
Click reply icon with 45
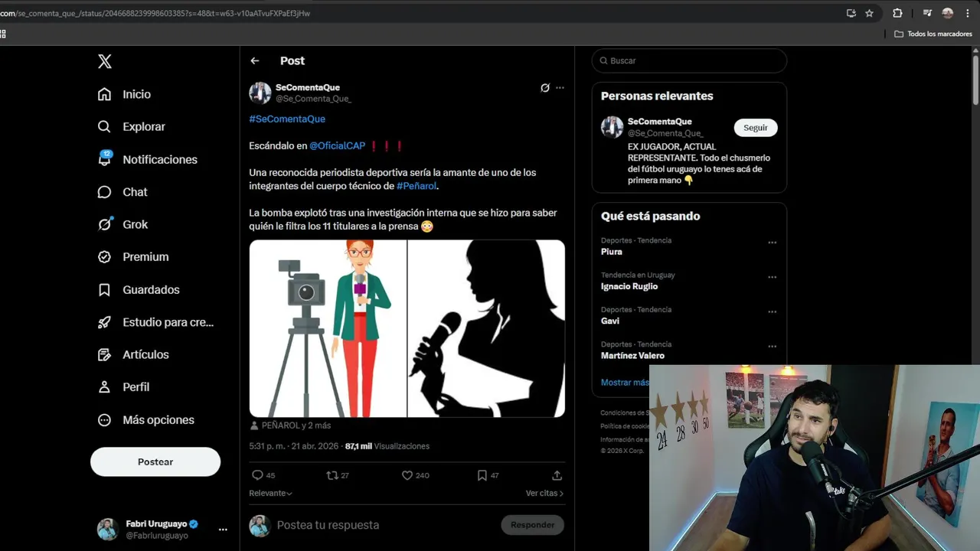263,475
